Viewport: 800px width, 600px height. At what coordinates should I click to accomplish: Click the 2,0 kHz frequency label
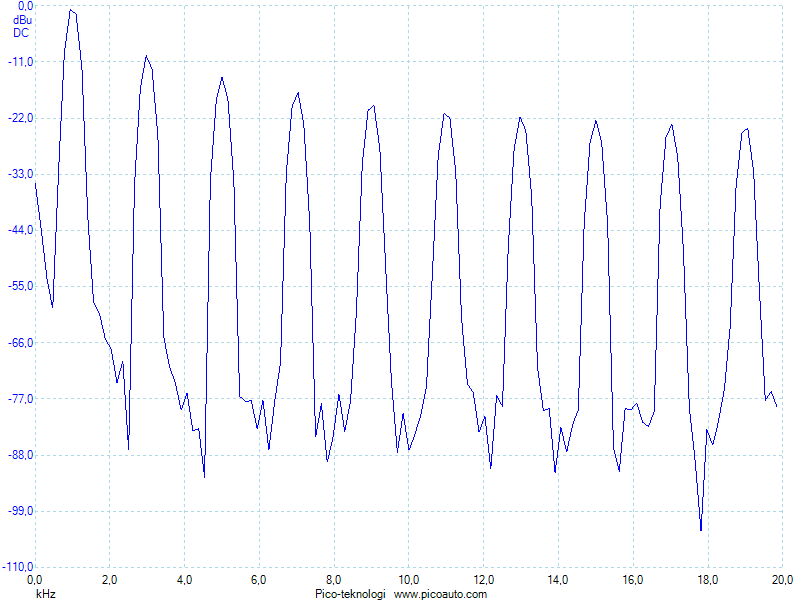(x=109, y=580)
